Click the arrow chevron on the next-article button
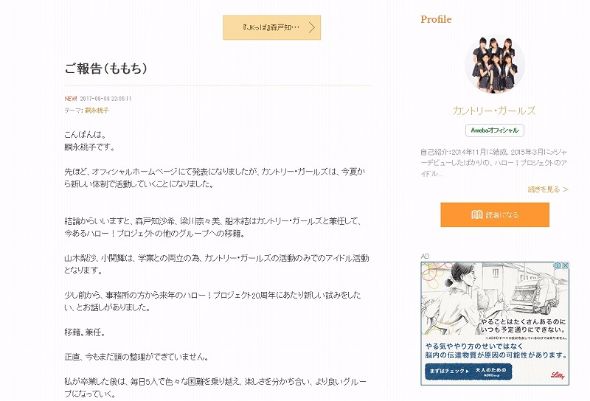 [312, 27]
